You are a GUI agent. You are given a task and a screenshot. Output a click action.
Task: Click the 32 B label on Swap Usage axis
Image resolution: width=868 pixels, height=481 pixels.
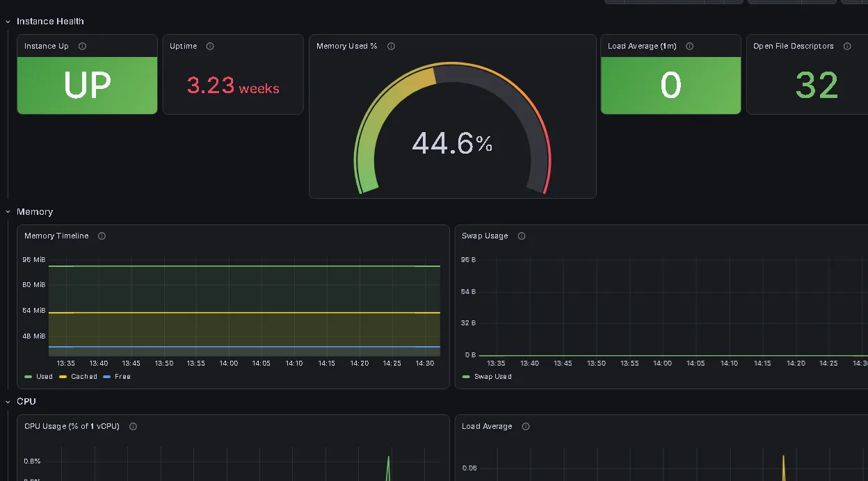pos(468,323)
